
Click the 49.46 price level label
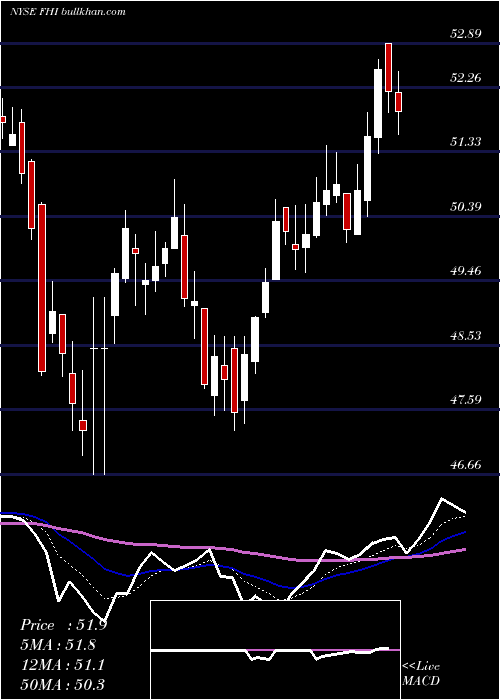[466, 271]
